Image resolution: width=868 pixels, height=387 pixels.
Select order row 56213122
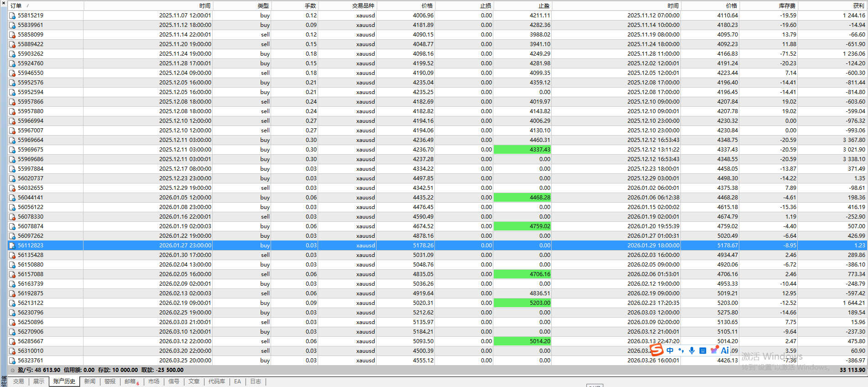(x=31, y=303)
